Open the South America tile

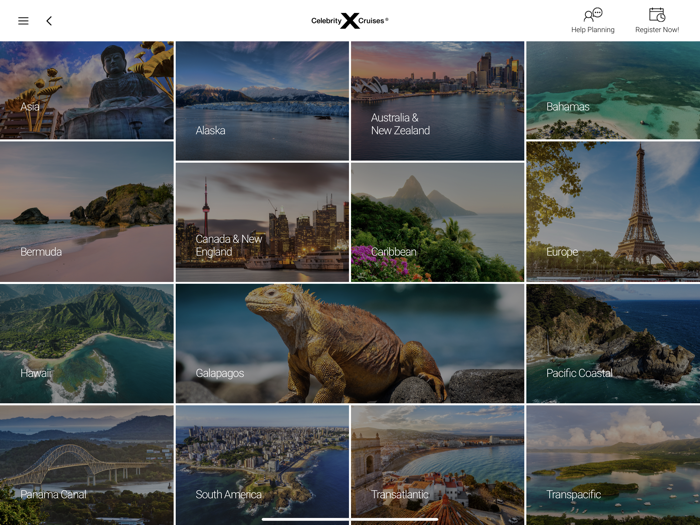click(262, 465)
